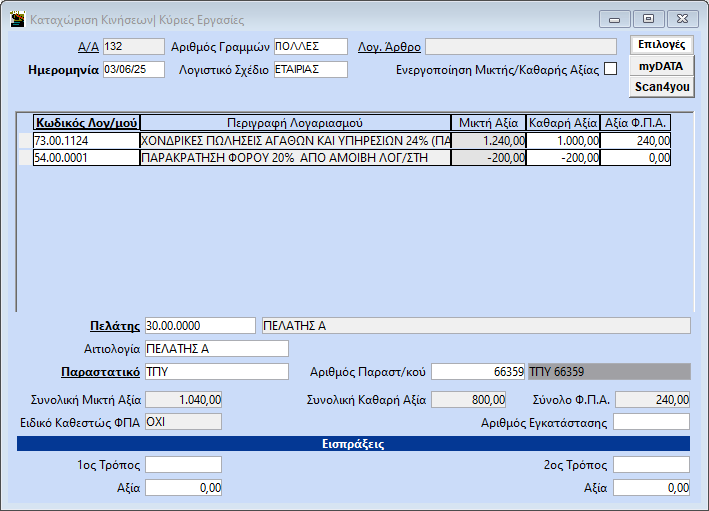Click the Κωδικός Λογ/μού column header
The image size is (709, 511).
pos(86,123)
